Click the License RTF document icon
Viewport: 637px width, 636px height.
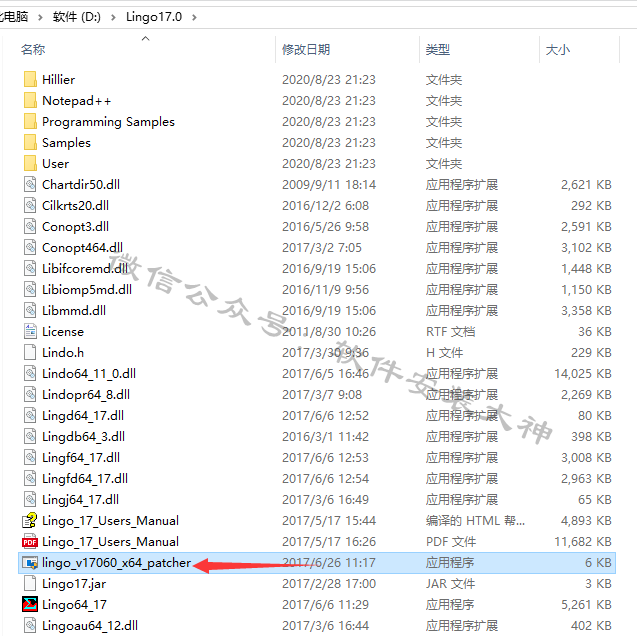[30, 332]
